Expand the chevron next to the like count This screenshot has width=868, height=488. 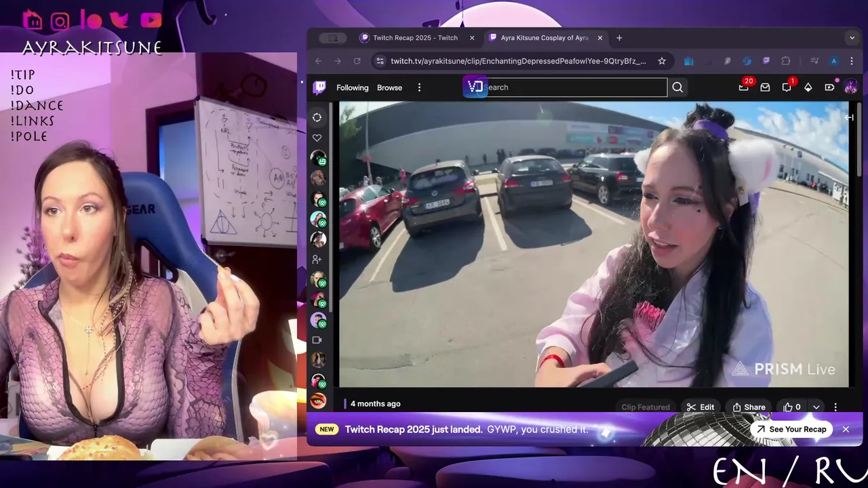coord(816,407)
